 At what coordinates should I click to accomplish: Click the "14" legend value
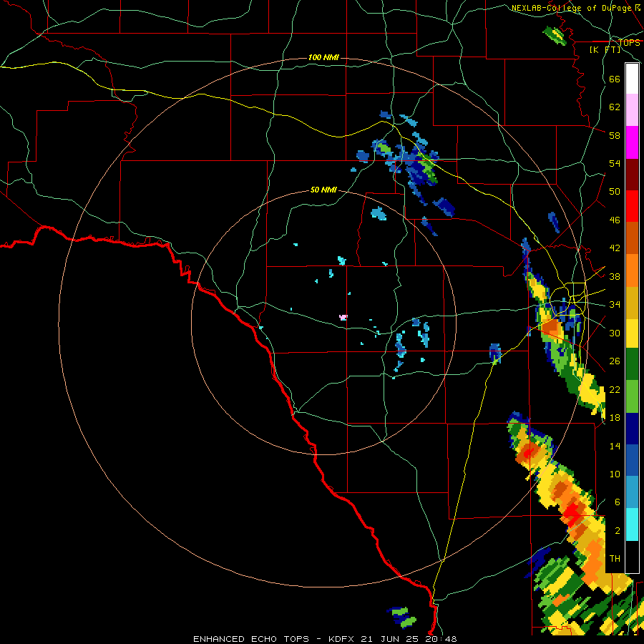point(615,446)
